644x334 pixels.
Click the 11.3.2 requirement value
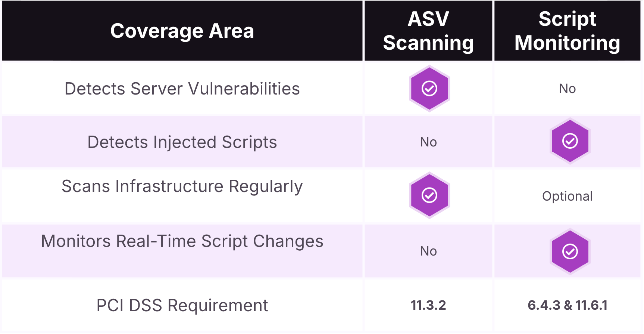[428, 305]
